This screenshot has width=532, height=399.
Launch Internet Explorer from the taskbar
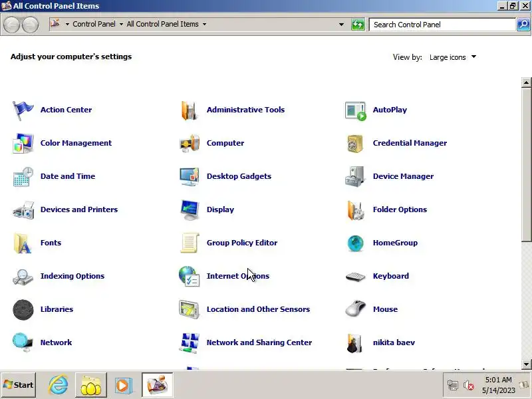pos(59,385)
